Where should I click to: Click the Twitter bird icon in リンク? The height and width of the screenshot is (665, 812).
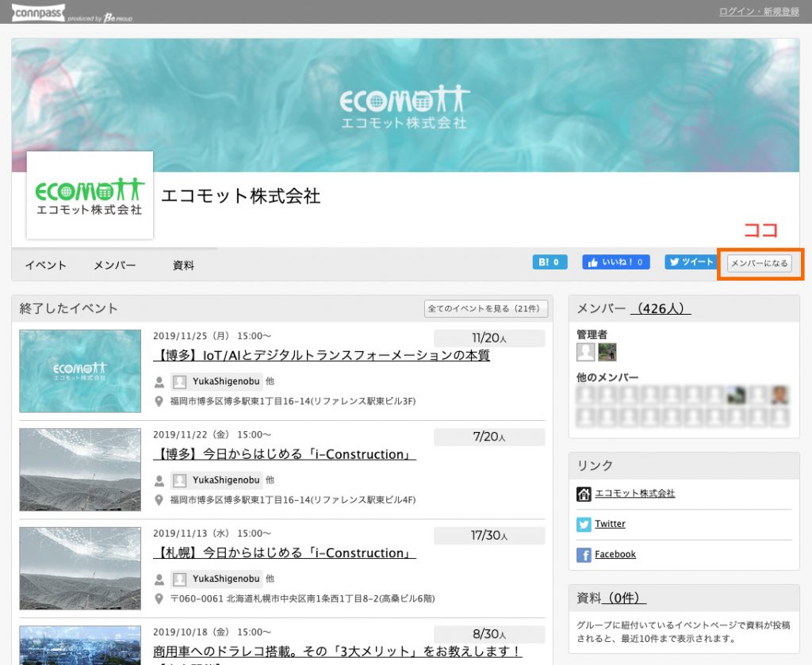point(584,525)
